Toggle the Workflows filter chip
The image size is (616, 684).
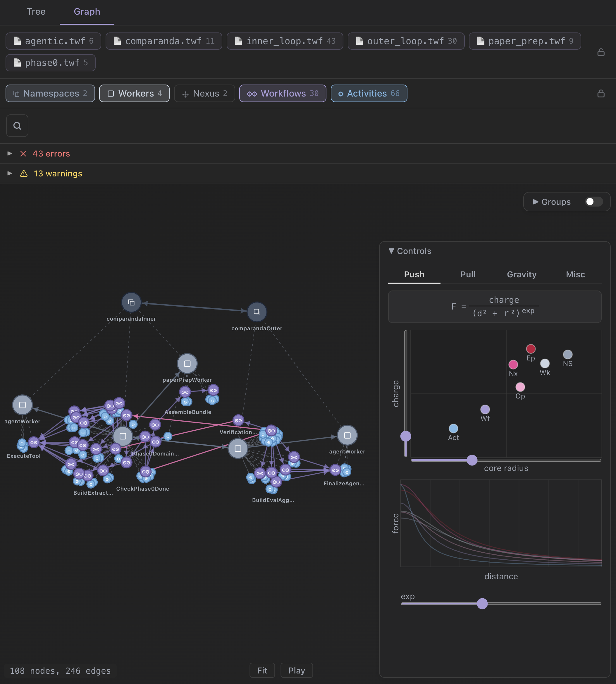coord(283,93)
